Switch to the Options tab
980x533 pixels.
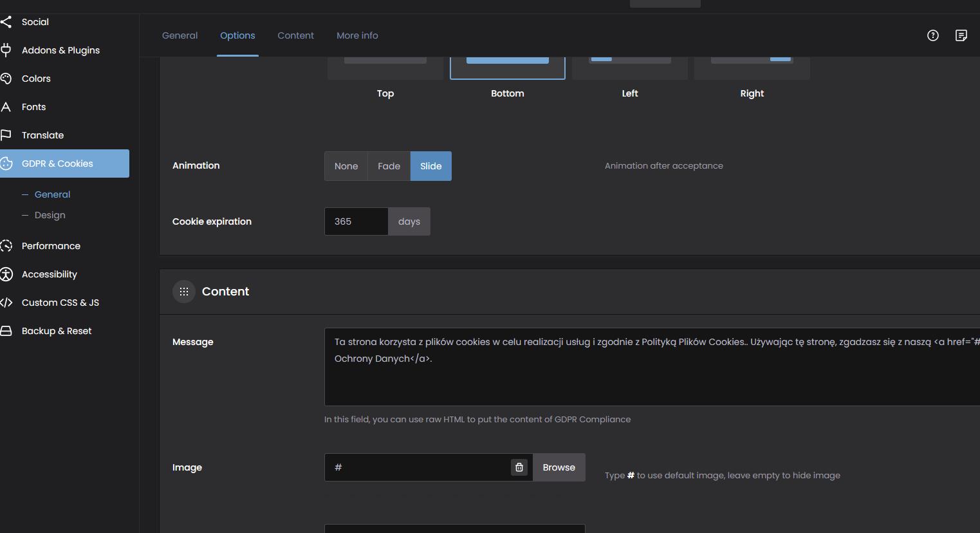pyautogui.click(x=237, y=35)
